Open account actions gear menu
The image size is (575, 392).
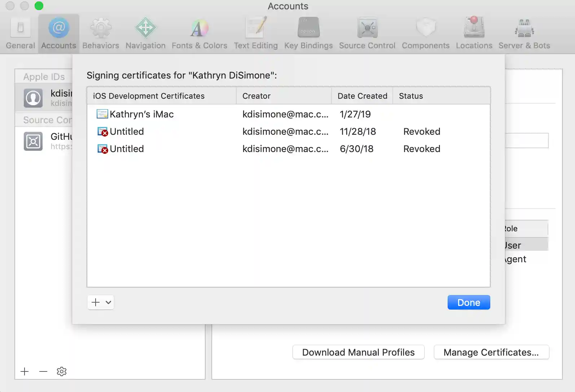click(62, 371)
